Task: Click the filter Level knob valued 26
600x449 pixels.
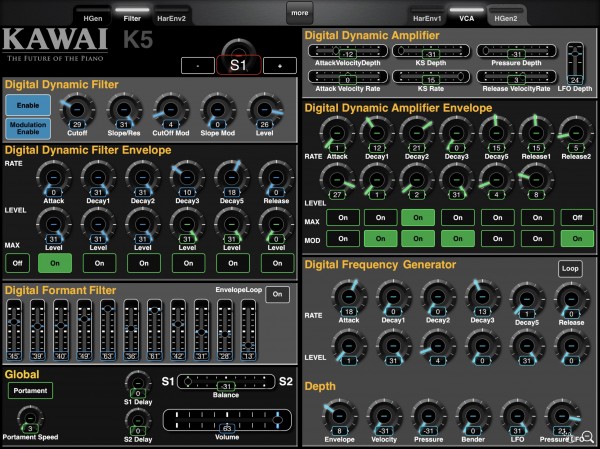Action: [264, 110]
